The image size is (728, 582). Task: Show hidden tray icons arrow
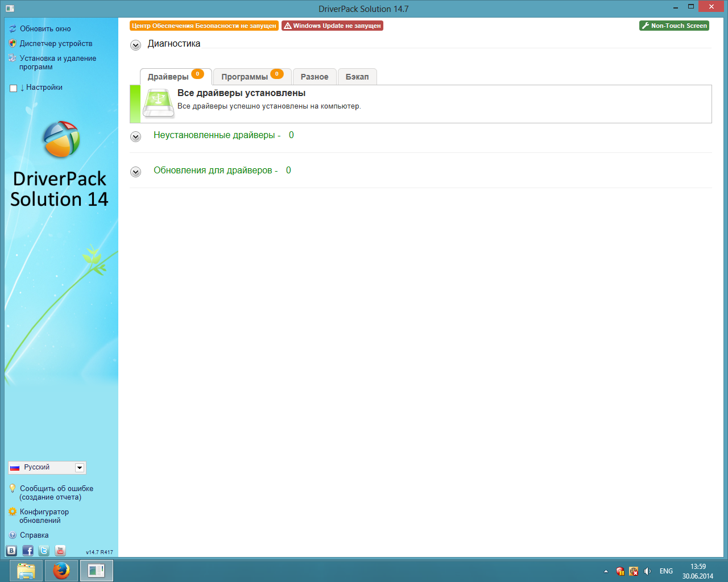pyautogui.click(x=606, y=571)
